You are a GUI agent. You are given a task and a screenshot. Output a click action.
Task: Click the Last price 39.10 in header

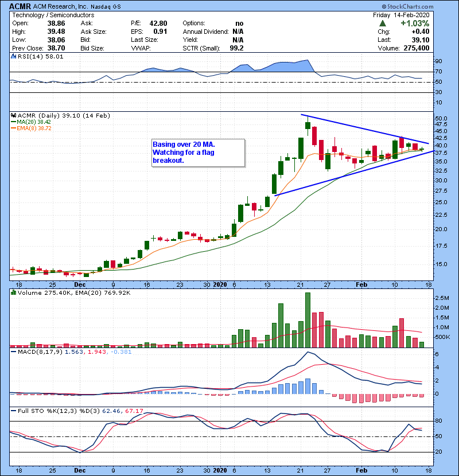point(421,40)
